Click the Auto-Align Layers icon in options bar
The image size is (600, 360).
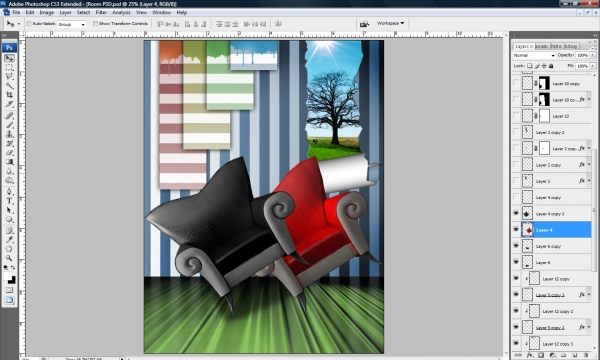pos(278,24)
